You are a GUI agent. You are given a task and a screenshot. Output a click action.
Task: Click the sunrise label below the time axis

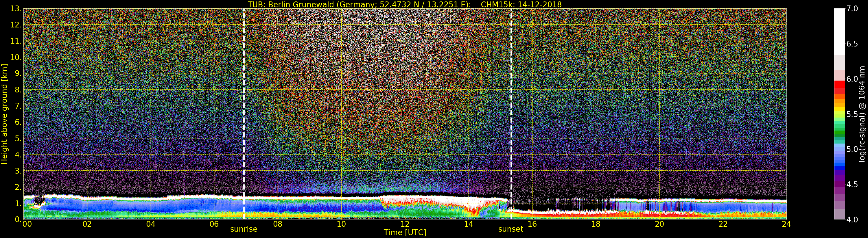(x=244, y=229)
